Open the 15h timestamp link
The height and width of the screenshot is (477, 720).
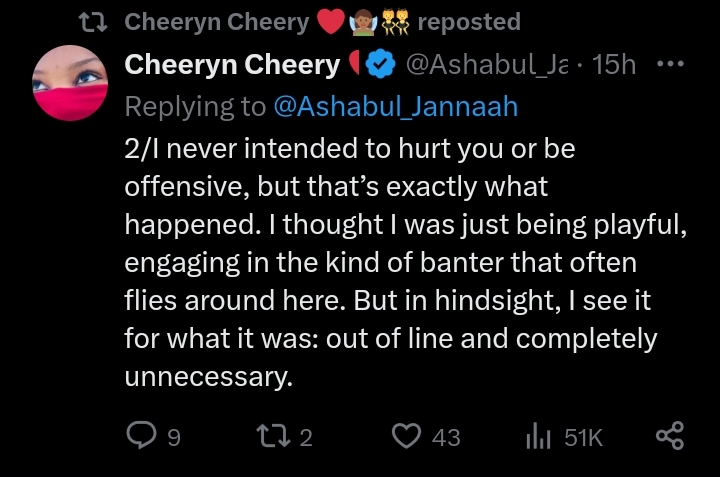tap(614, 66)
